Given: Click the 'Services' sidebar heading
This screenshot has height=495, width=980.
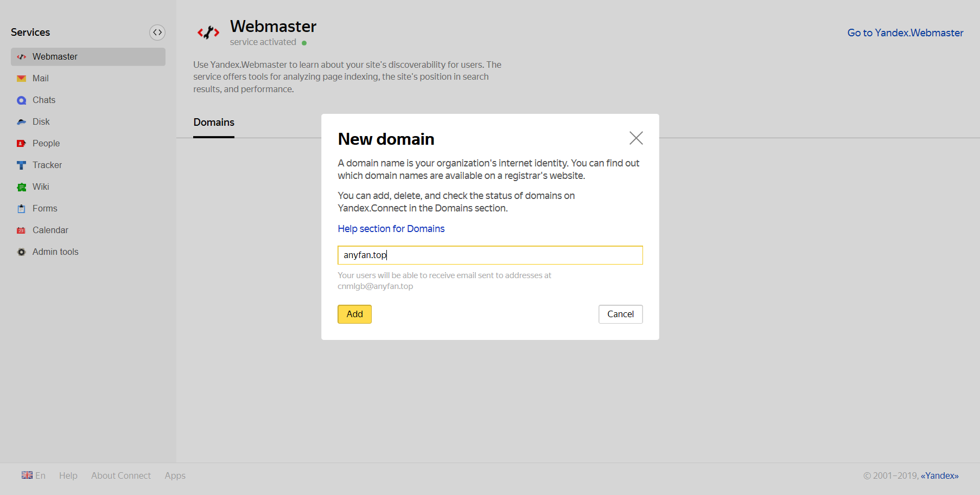Looking at the screenshot, I should pyautogui.click(x=30, y=33).
